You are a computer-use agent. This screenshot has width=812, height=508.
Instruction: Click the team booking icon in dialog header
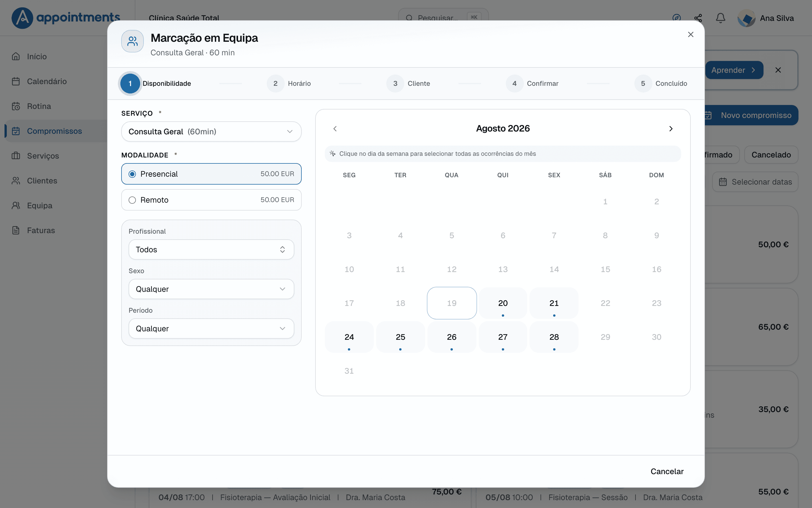133,41
